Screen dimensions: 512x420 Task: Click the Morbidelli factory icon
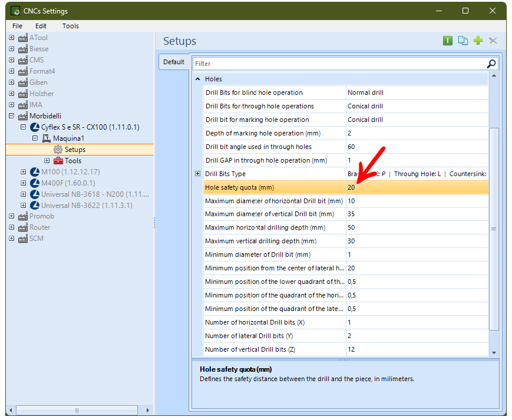coord(23,116)
